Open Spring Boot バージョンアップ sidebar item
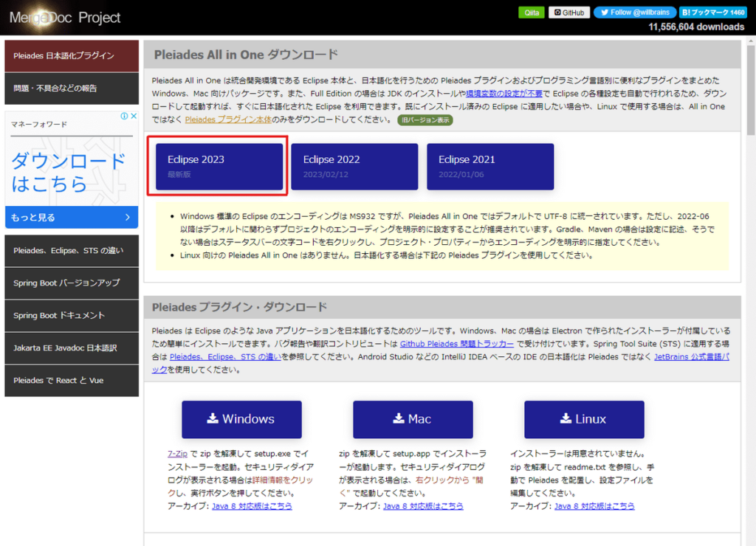The width and height of the screenshot is (756, 546). coord(72,283)
